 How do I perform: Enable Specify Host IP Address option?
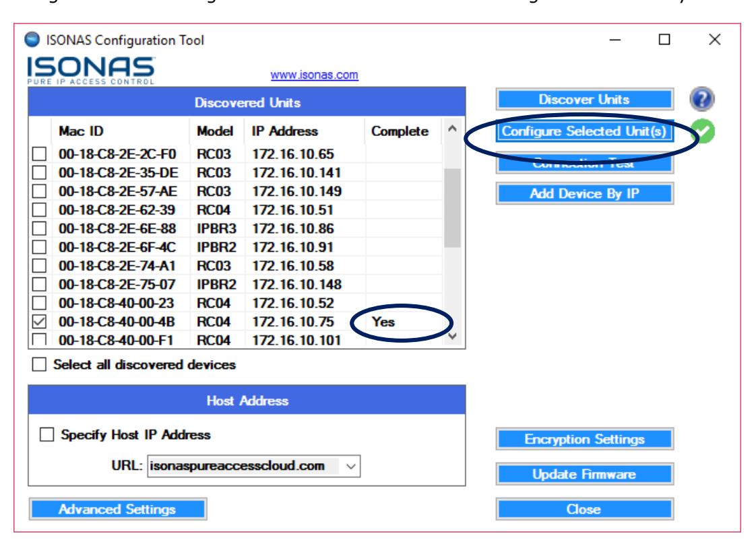[46, 434]
